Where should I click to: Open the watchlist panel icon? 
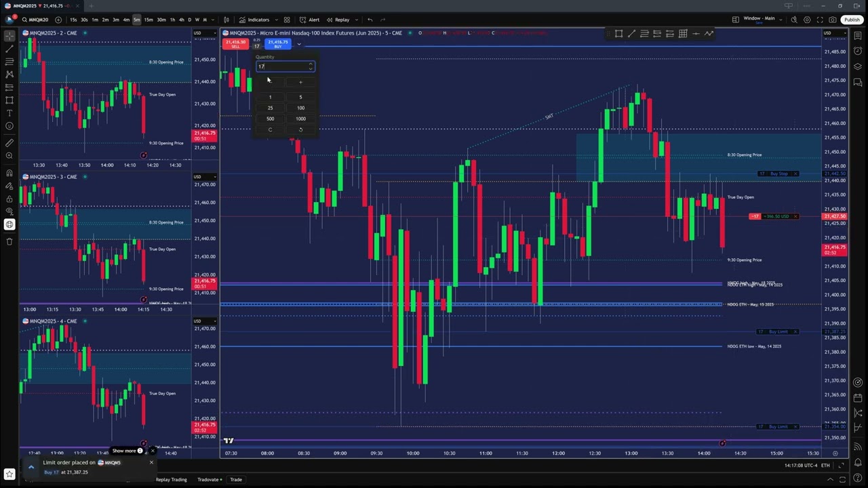tap(858, 36)
